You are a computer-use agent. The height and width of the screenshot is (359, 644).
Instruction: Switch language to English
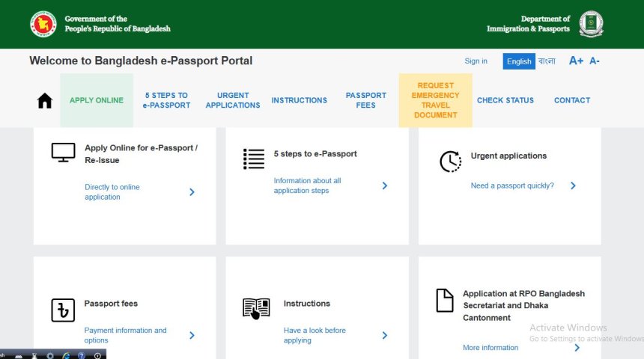point(519,61)
